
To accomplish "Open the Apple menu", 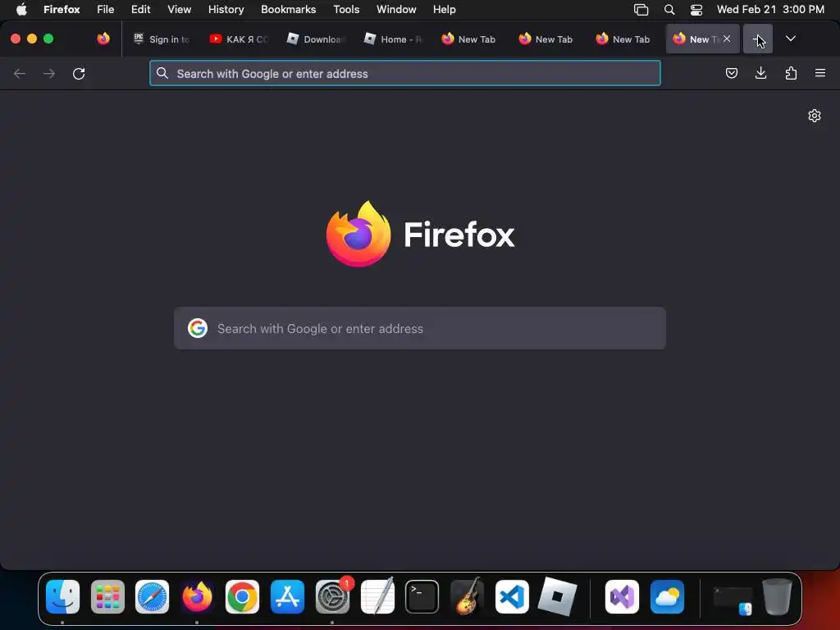I will (21, 9).
